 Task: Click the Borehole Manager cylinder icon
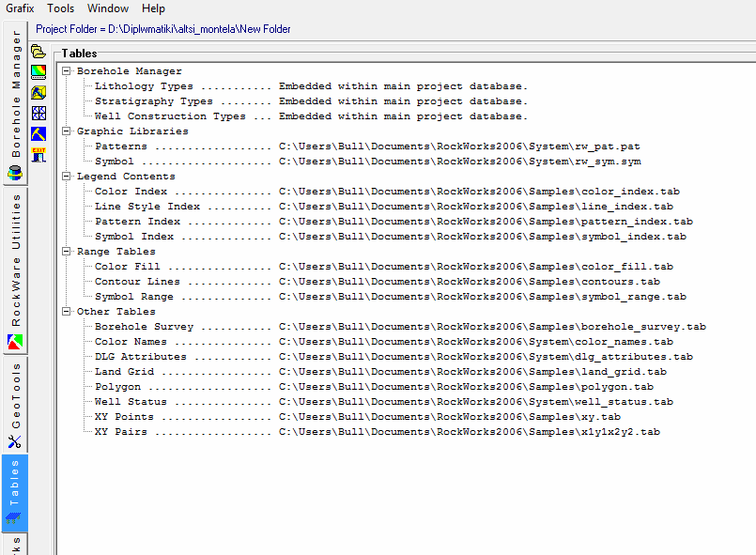tap(15, 173)
